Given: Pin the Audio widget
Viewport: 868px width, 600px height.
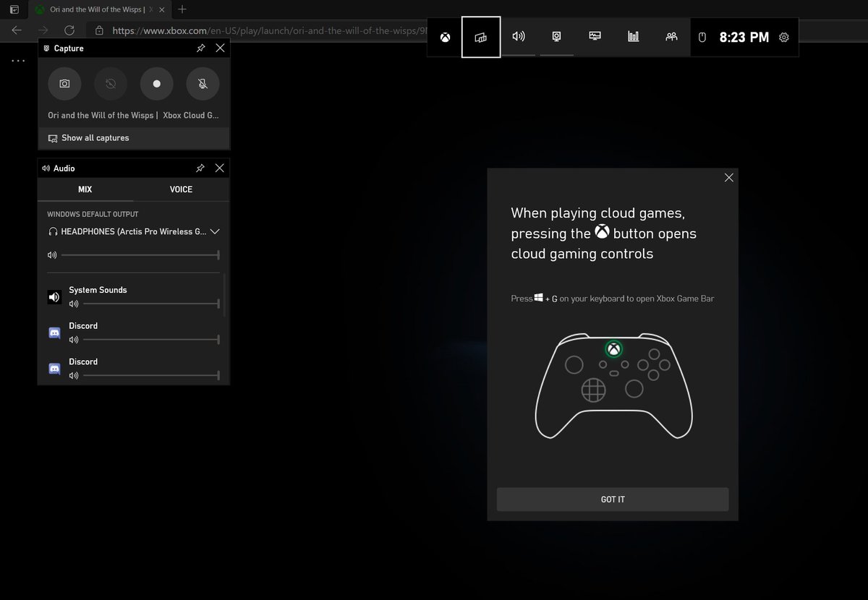Looking at the screenshot, I should pos(200,168).
